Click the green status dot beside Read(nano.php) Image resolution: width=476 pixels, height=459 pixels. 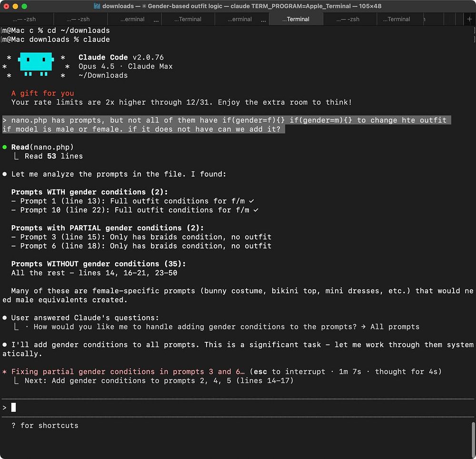5,147
